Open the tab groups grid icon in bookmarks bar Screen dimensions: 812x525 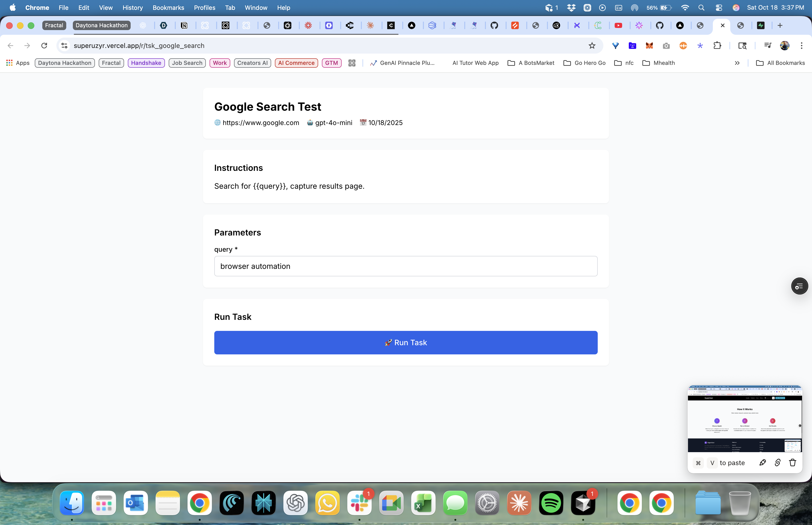point(352,63)
